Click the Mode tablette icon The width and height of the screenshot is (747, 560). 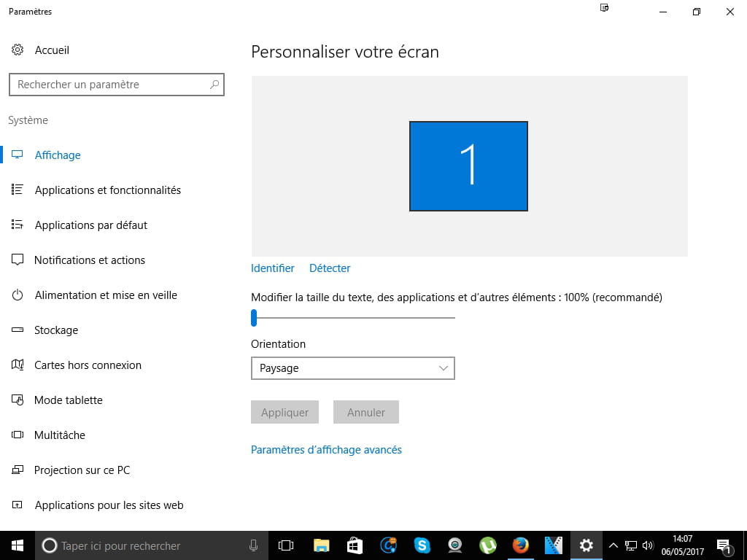pyautogui.click(x=18, y=400)
